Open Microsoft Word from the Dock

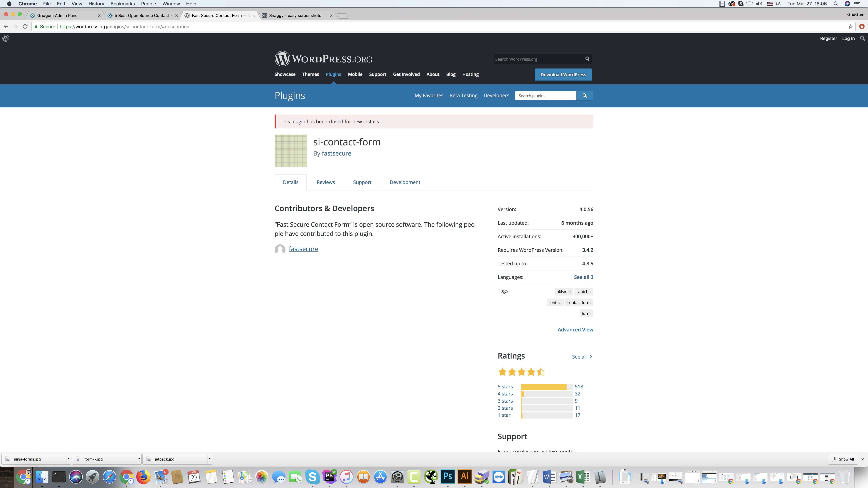point(549,477)
